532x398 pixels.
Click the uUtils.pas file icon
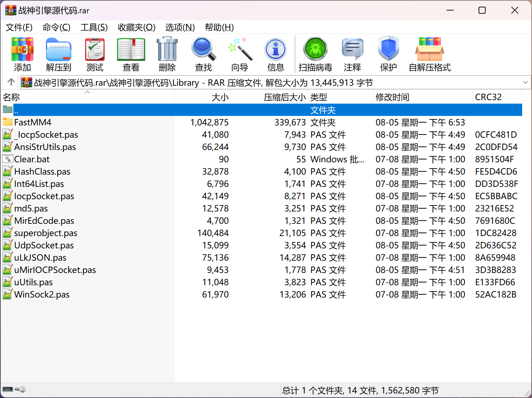(x=8, y=282)
